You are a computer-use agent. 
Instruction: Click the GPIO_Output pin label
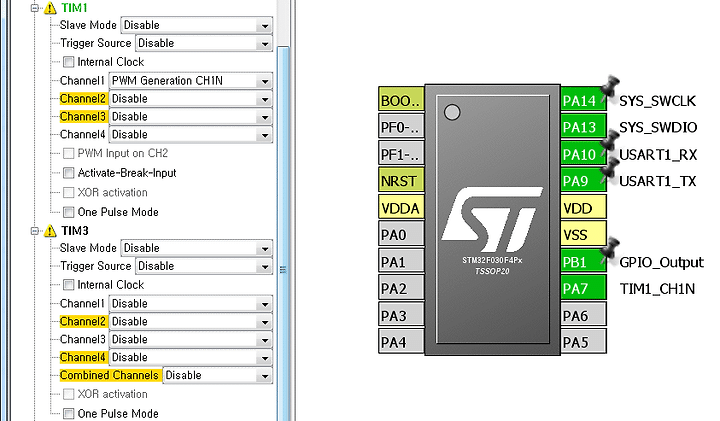tap(661, 262)
